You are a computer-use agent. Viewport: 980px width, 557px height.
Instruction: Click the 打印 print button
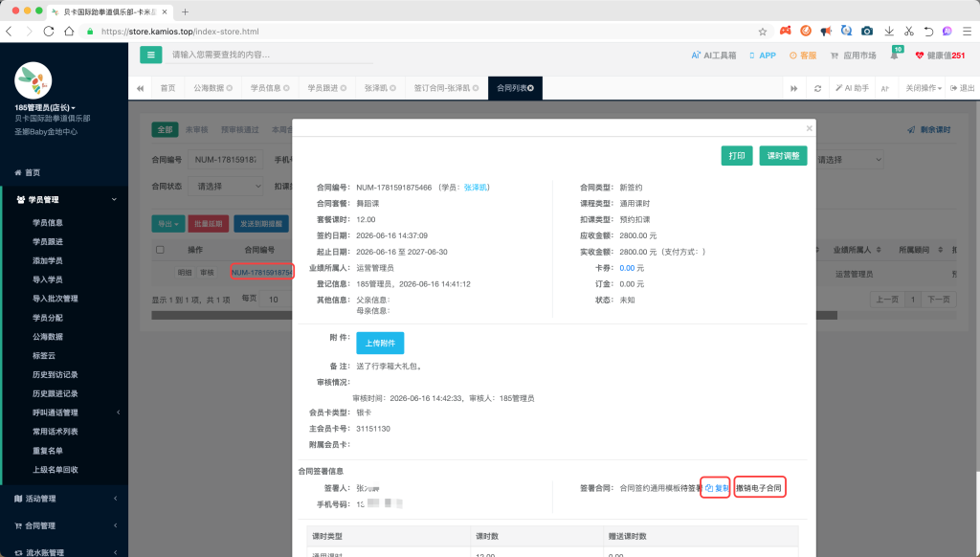pos(737,156)
